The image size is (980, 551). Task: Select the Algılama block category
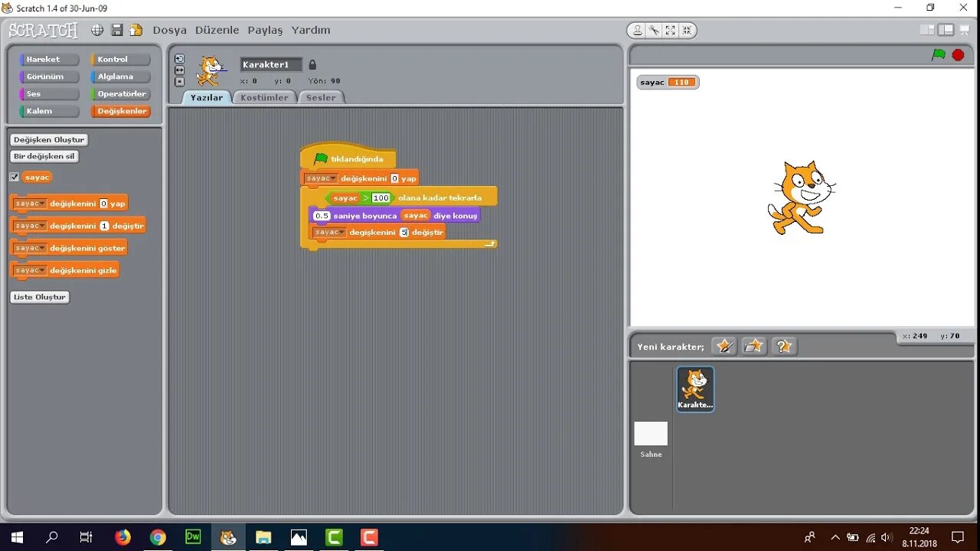point(120,77)
